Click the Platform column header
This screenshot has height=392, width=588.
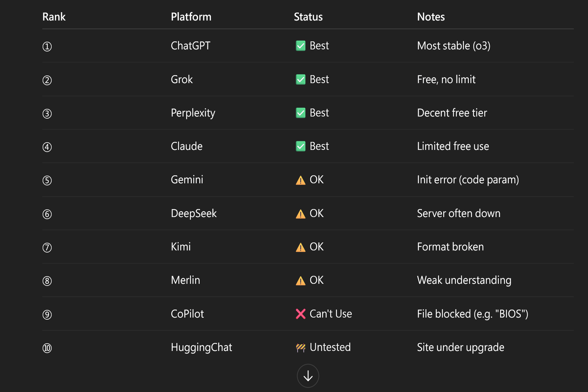click(191, 17)
